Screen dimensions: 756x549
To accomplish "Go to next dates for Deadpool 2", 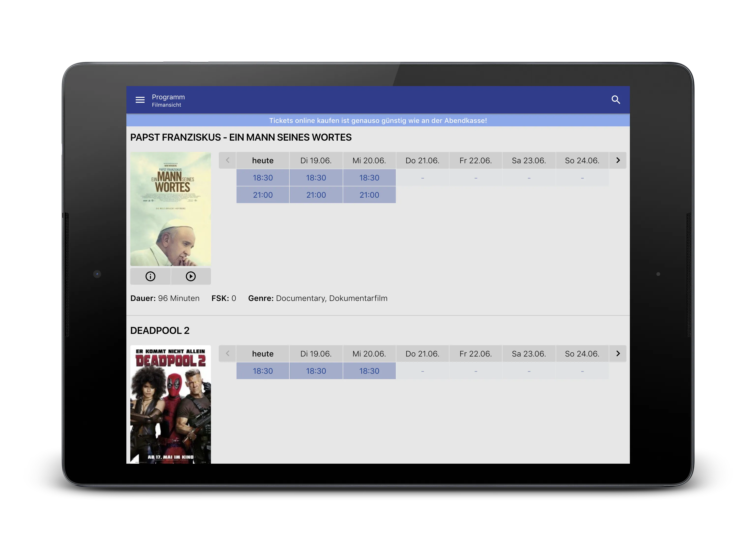I will click(x=618, y=354).
